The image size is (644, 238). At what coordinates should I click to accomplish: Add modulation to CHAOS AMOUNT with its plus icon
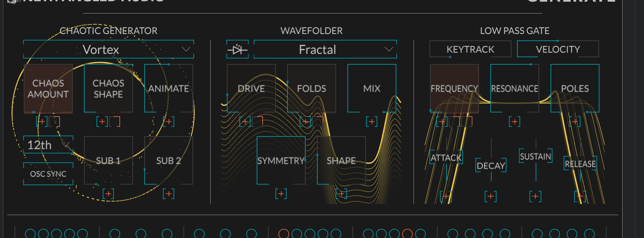click(x=42, y=121)
